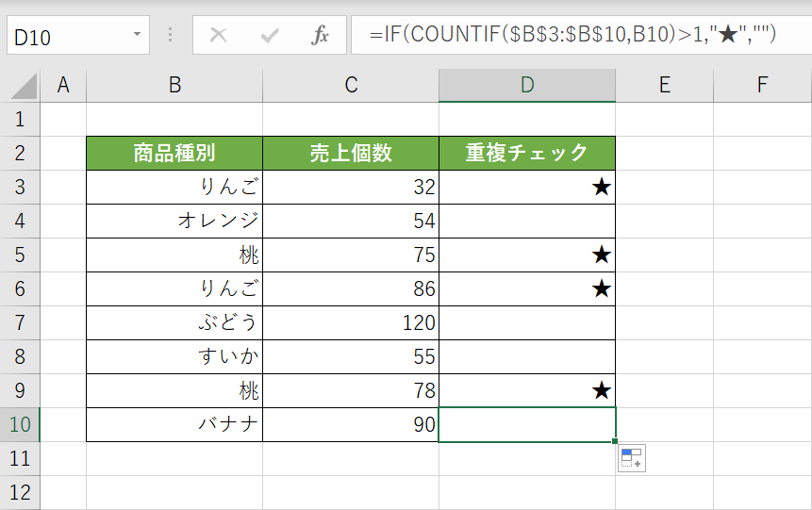Confirm entry with the checkmark icon
The width and height of the screenshot is (812, 510).
coord(270,35)
